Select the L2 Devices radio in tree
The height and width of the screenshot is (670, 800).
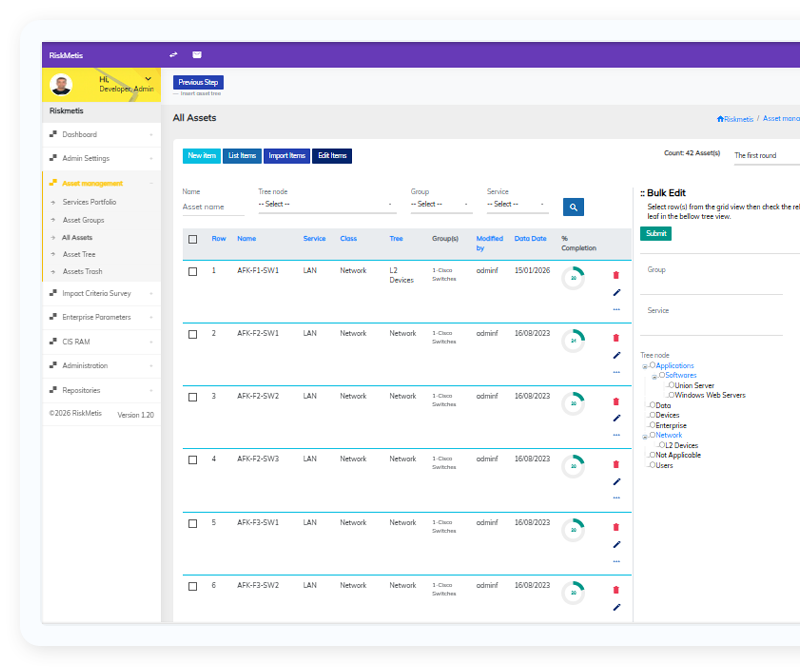[662, 445]
